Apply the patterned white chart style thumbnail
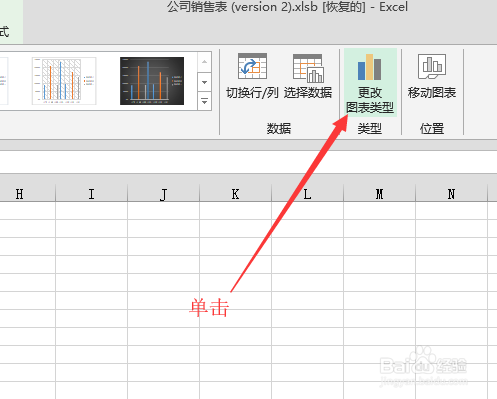This screenshot has width=497, height=399. [x=64, y=81]
